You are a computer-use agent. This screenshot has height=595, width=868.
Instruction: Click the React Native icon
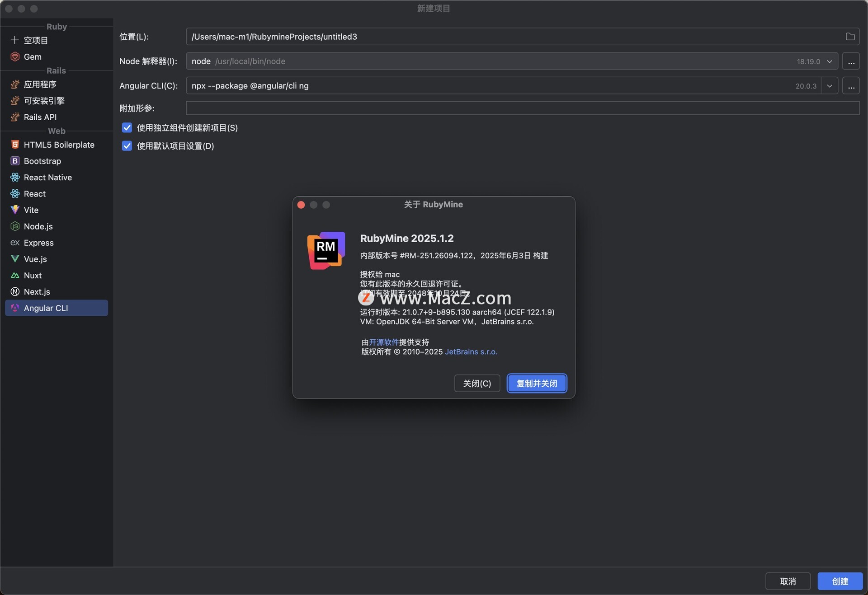[15, 177]
